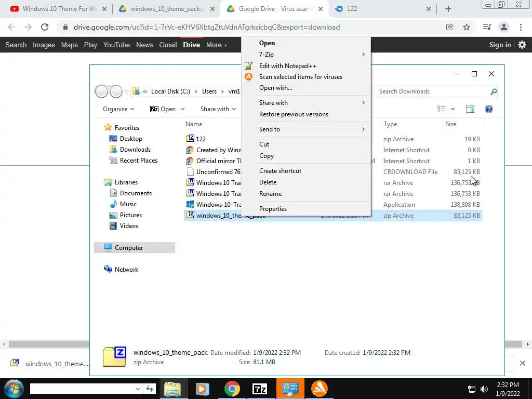Choose Create shortcut
Image resolution: width=532 pixels, height=399 pixels.
(x=280, y=170)
